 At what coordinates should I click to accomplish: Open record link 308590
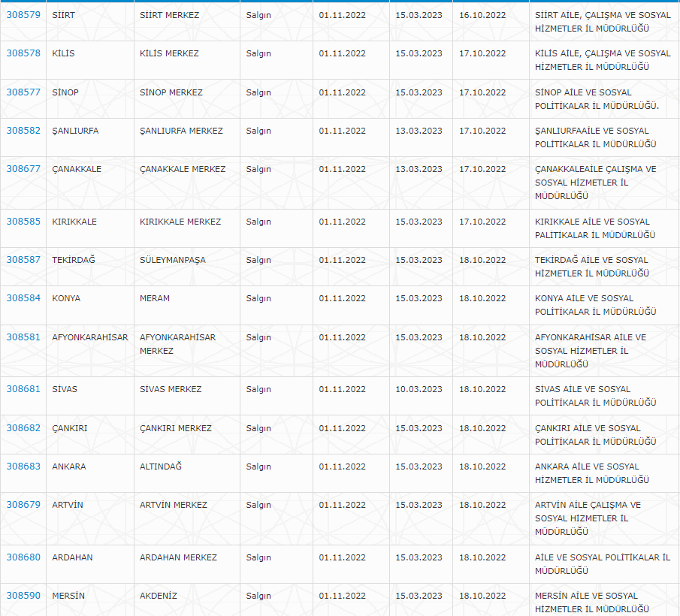pyautogui.click(x=23, y=596)
